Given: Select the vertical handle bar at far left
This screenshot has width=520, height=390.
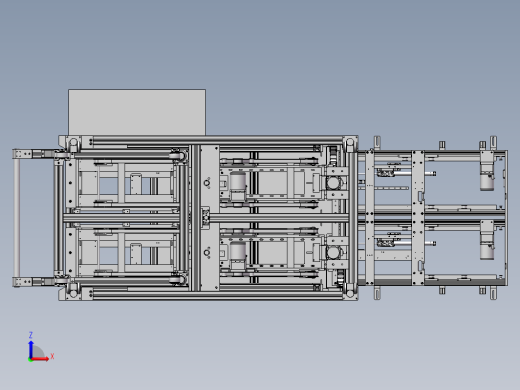Looking at the screenshot, I should coord(17,218).
